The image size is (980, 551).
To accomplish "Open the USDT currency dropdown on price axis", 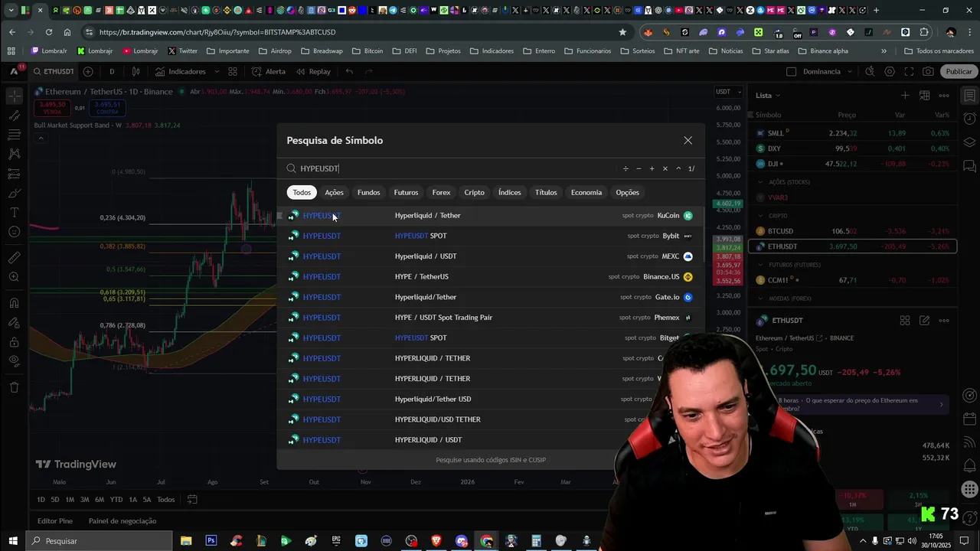I will tap(728, 92).
